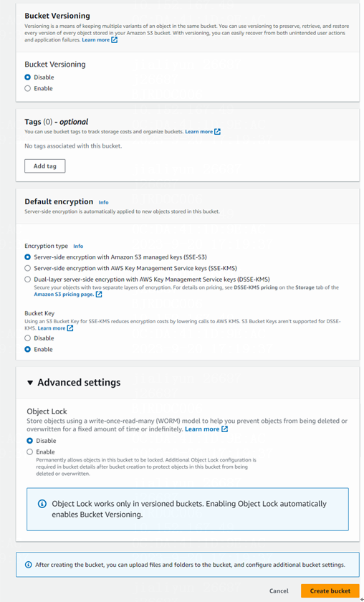Click external link icon after Amazon S3 pricing page
This screenshot has width=364, height=602.
point(99,295)
